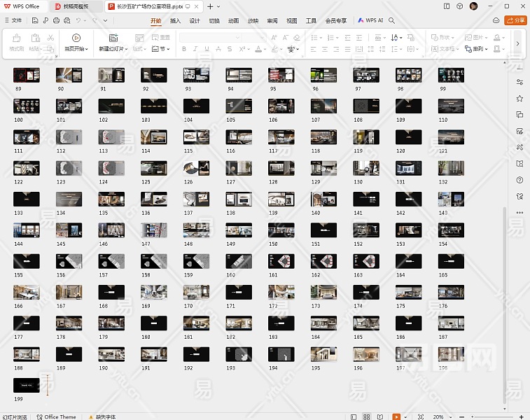Expand the 新建幻灯片 dropdown

[126, 50]
